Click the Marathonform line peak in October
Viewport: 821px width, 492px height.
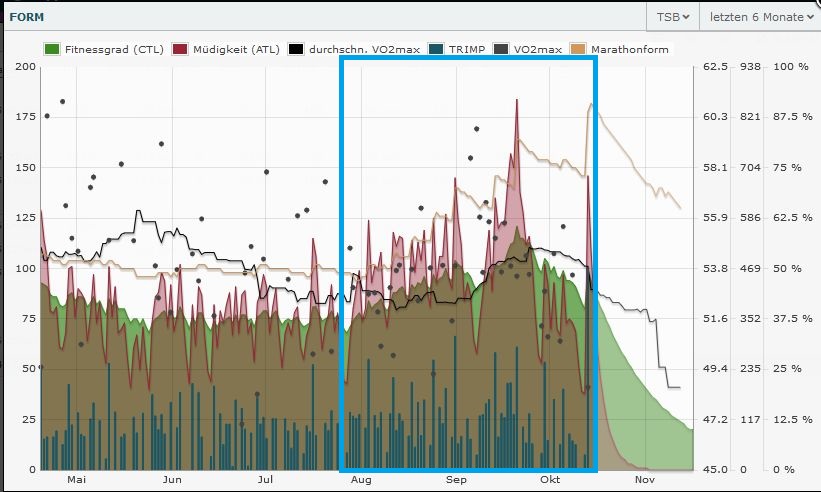pos(591,104)
